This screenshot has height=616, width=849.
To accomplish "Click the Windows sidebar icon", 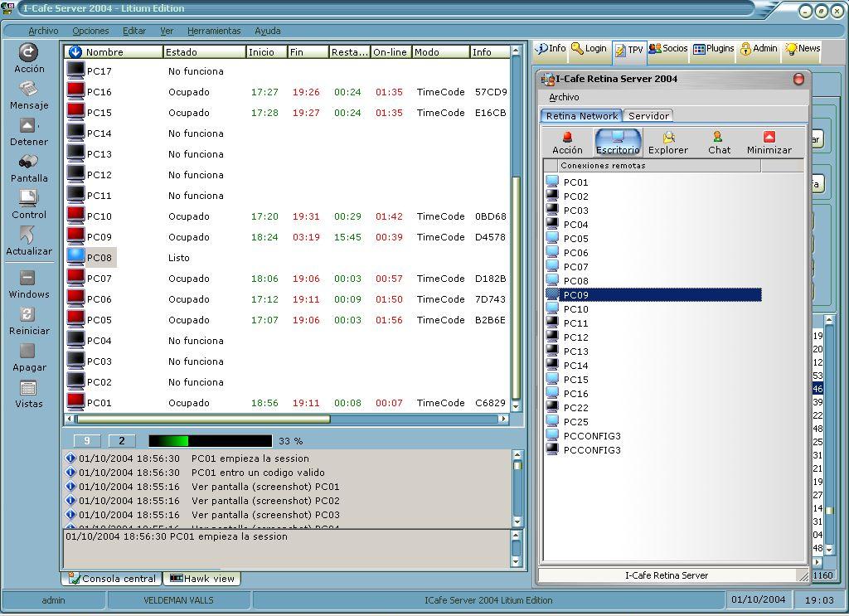I will point(27,278).
